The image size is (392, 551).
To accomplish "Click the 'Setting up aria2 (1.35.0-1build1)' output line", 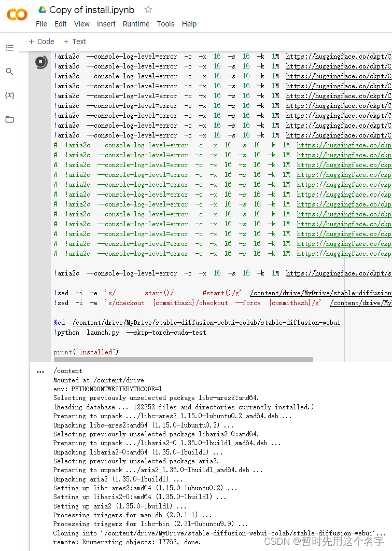I will tap(120, 506).
